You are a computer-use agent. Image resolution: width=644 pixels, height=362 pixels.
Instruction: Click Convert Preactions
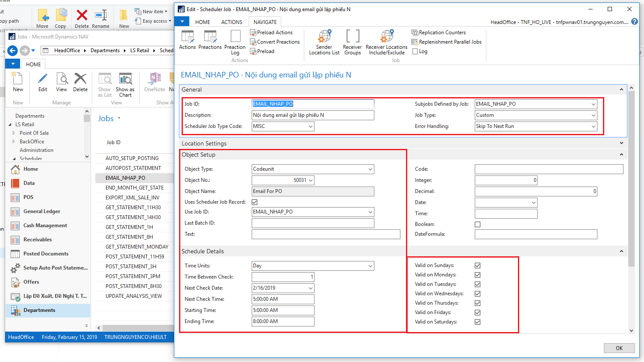pos(275,42)
